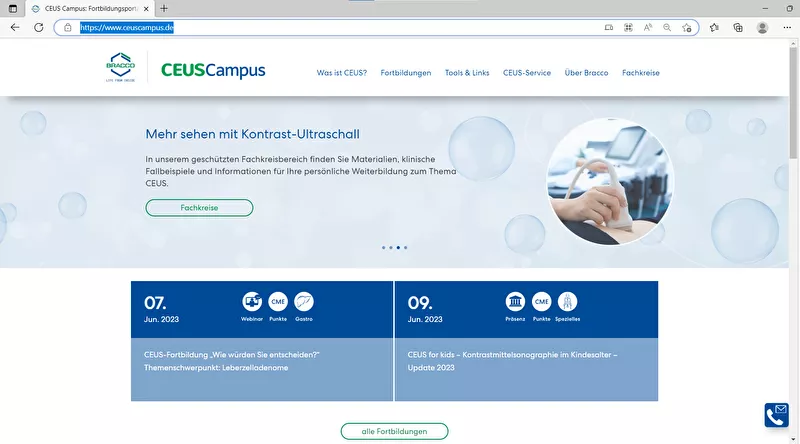Click the CME Punkte icon on the 07. Jun card
This screenshot has height=444, width=800.
pos(278,302)
